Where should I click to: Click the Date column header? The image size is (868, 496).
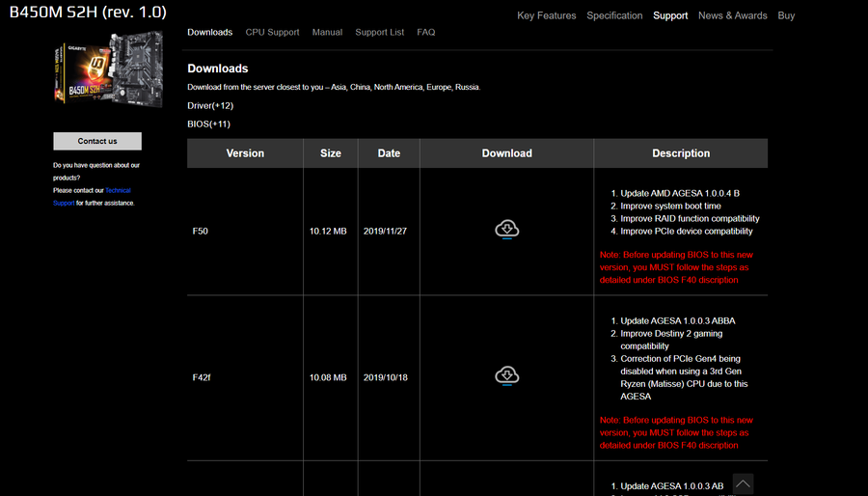click(389, 153)
